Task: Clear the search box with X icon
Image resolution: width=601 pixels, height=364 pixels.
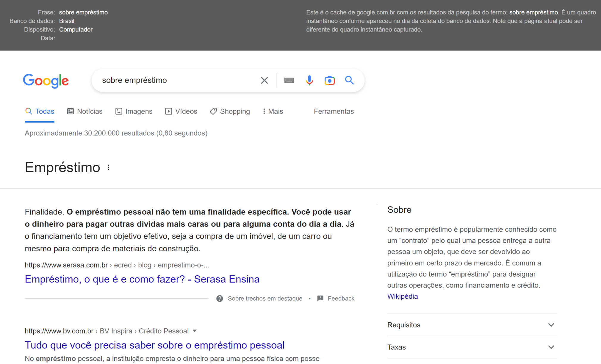Action: [x=264, y=80]
